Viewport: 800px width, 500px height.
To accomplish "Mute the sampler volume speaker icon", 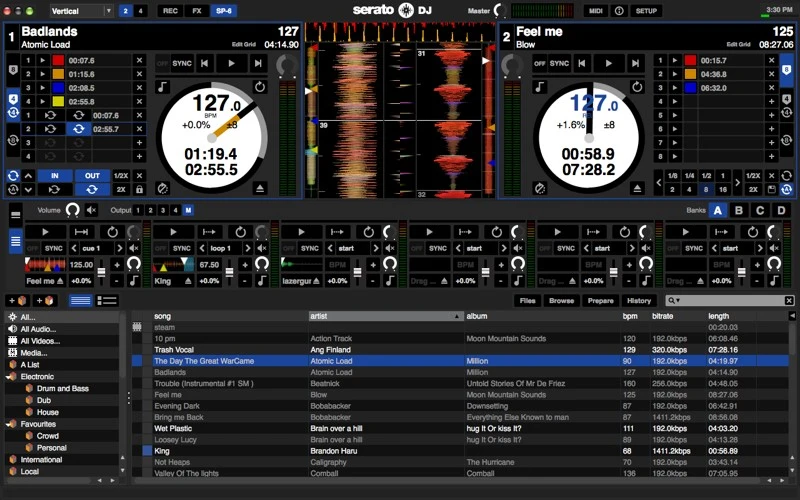I will coord(92,210).
